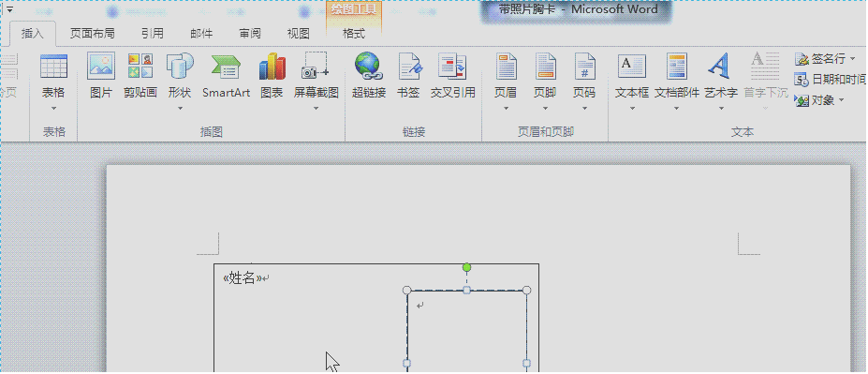Expand the 表格 dropdown arrow

pyautogui.click(x=53, y=109)
